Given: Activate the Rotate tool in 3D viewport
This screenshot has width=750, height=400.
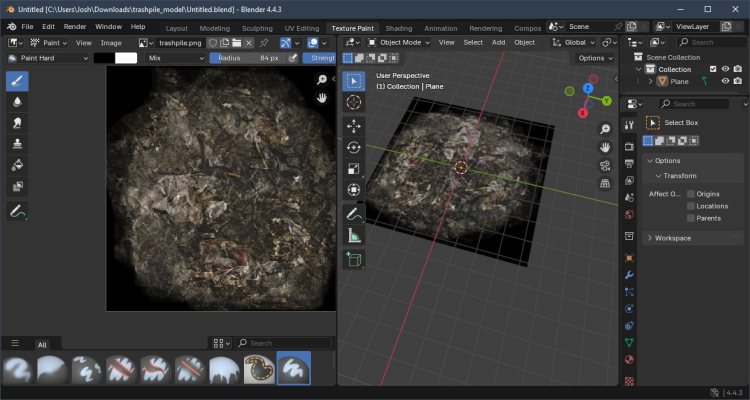Looking at the screenshot, I should [x=354, y=147].
